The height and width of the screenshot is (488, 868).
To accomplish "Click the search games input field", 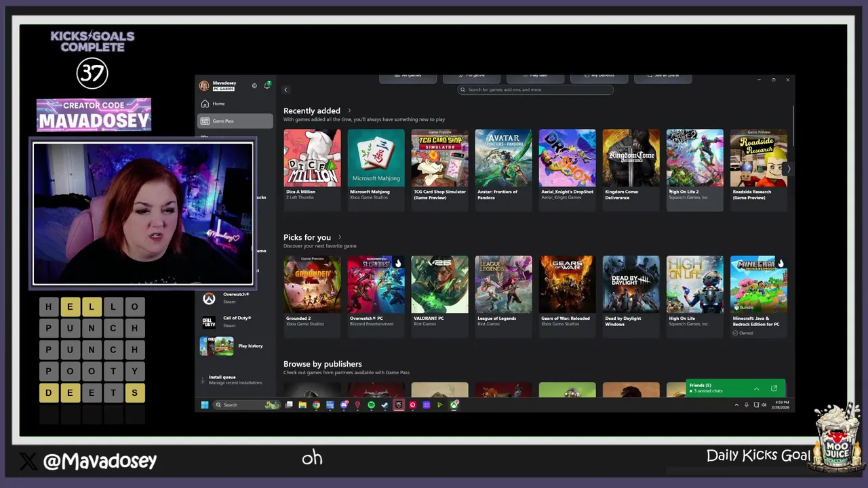I will pos(535,89).
